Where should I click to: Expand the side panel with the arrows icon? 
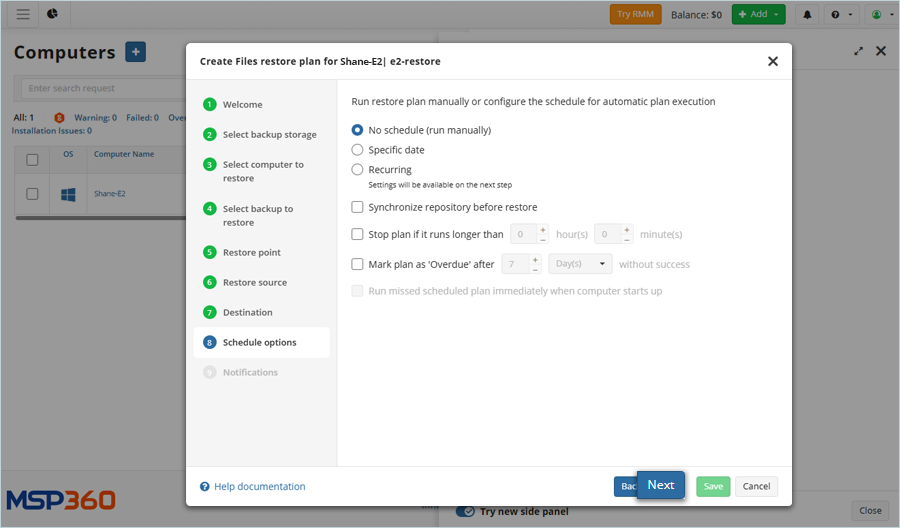tap(858, 51)
